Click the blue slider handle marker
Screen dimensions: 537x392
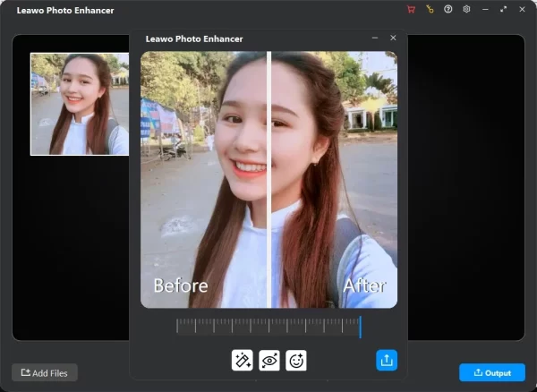tap(361, 327)
